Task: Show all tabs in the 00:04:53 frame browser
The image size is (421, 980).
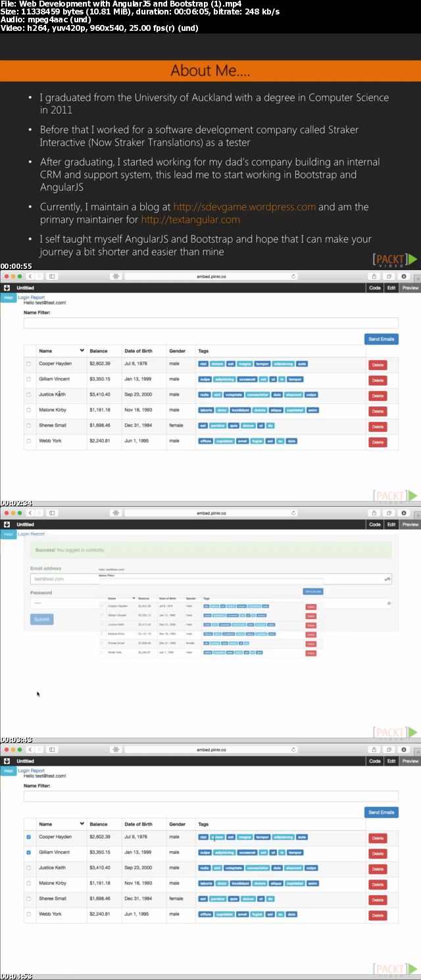Action: [x=389, y=749]
